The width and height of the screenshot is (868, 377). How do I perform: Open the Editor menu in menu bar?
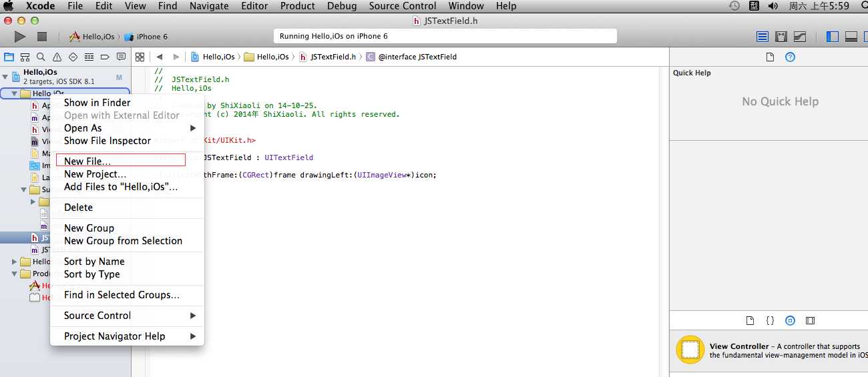pyautogui.click(x=254, y=6)
